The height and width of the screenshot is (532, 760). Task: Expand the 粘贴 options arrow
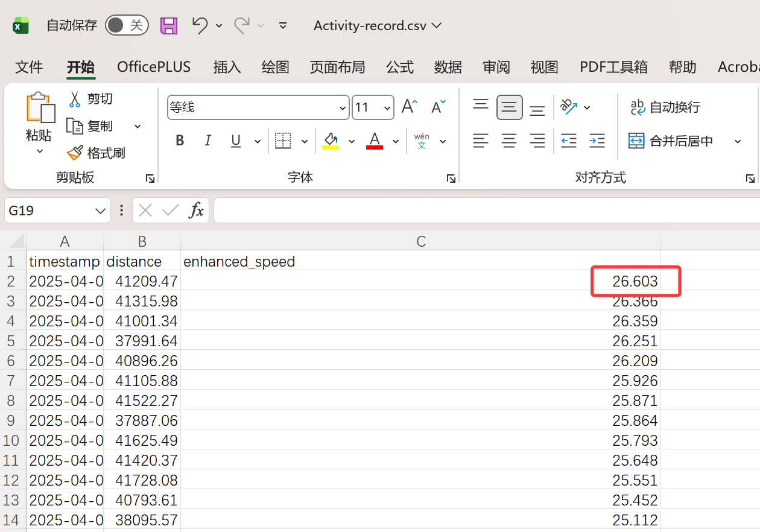(x=40, y=151)
